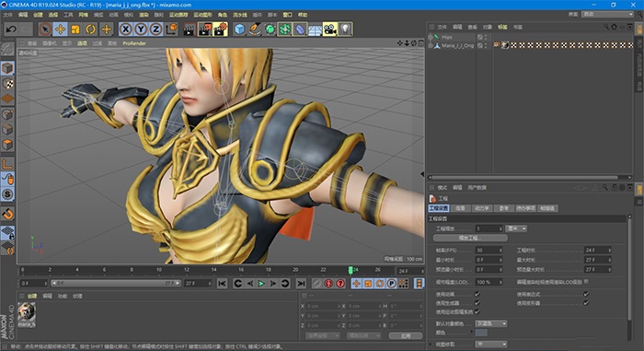Click the green frame 24 timeline marker
Image resolution: width=644 pixels, height=351 pixels.
pyautogui.click(x=351, y=270)
